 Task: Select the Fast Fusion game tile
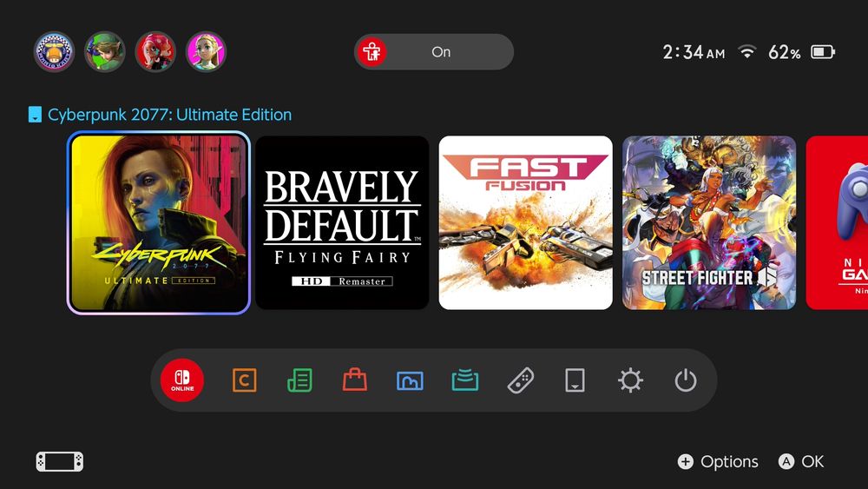[525, 222]
